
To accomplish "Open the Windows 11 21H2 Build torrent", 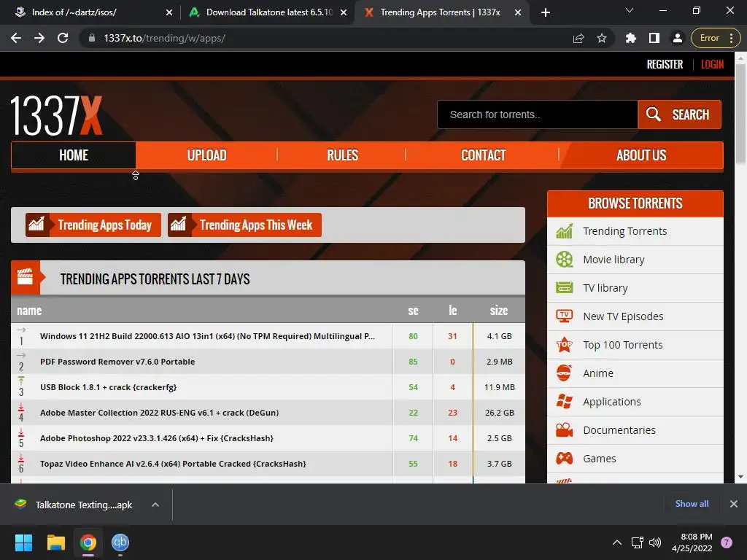I will tap(207, 336).
